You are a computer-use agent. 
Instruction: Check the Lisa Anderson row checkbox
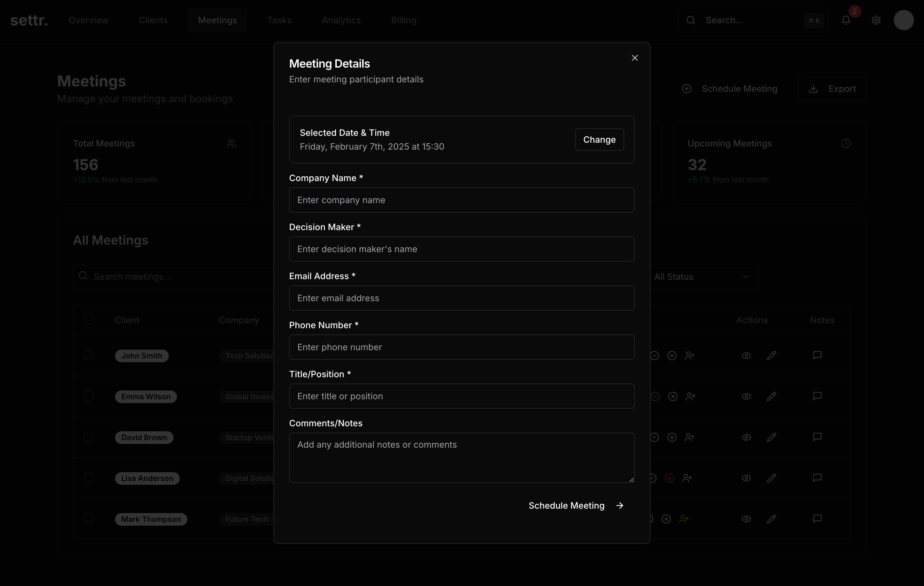(89, 478)
